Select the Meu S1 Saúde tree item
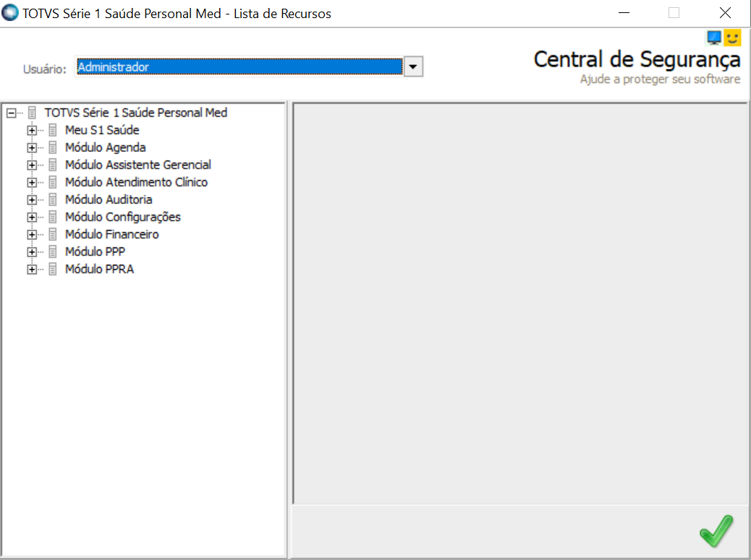751x560 pixels. coord(102,130)
